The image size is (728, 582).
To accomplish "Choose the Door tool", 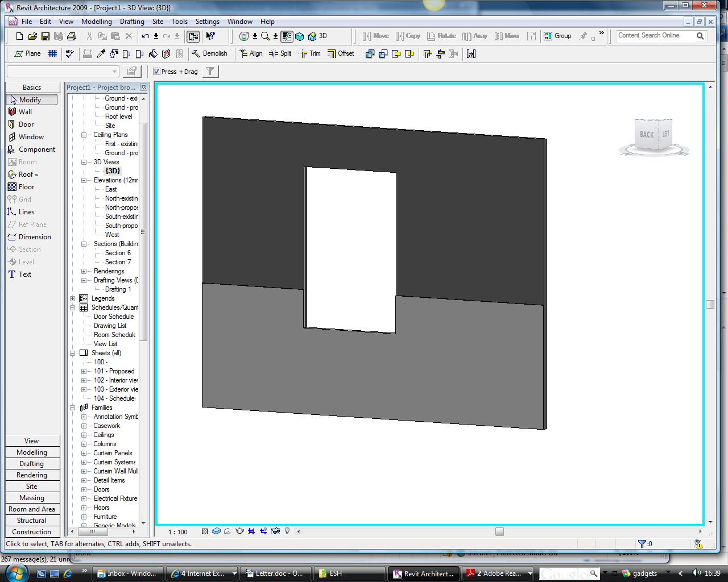I will coord(26,124).
